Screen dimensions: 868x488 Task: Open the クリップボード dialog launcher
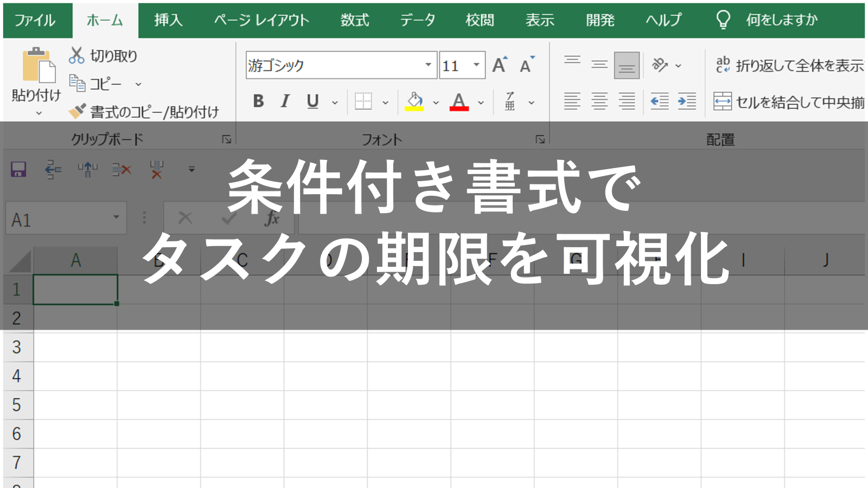[227, 139]
